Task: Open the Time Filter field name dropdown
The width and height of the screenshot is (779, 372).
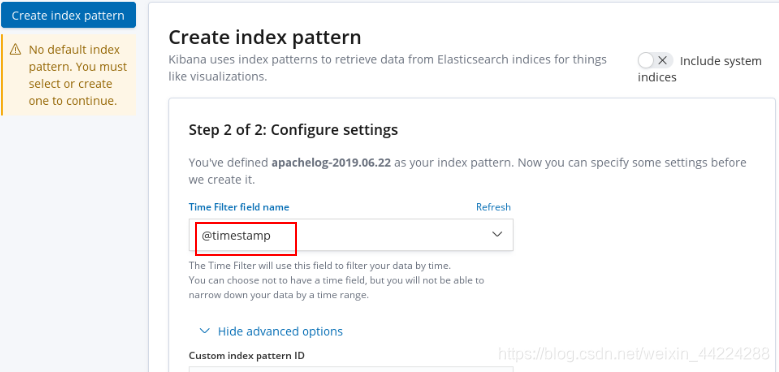Action: coord(351,235)
